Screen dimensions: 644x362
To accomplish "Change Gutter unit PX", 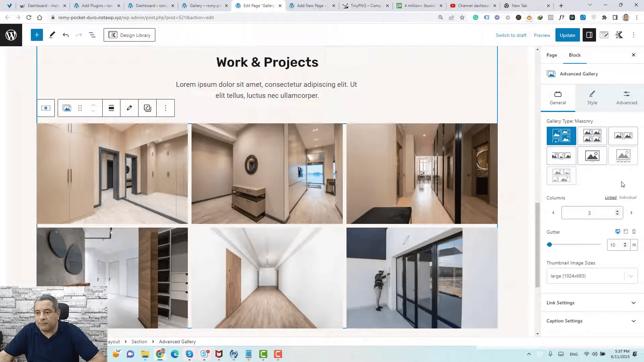I will [x=634, y=245].
